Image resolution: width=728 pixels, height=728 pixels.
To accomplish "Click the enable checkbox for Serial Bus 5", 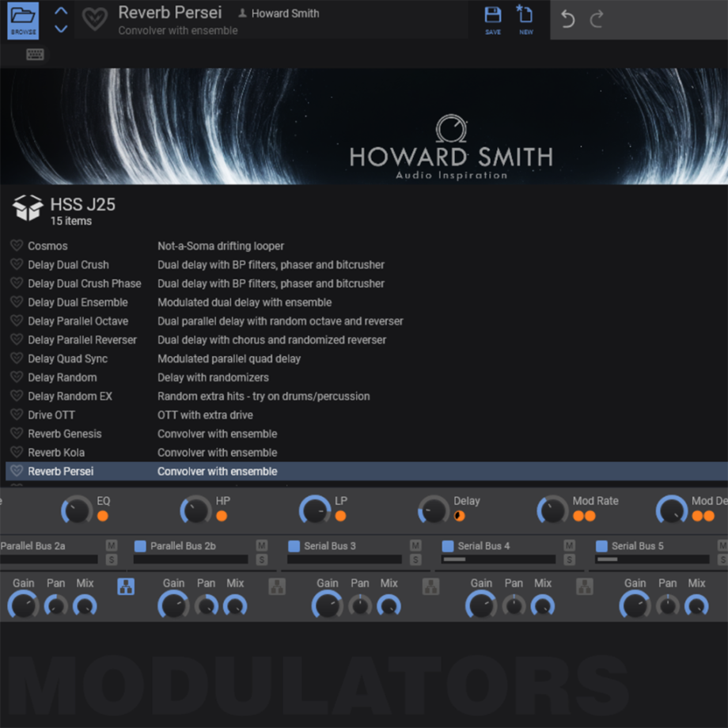I will click(x=600, y=545).
